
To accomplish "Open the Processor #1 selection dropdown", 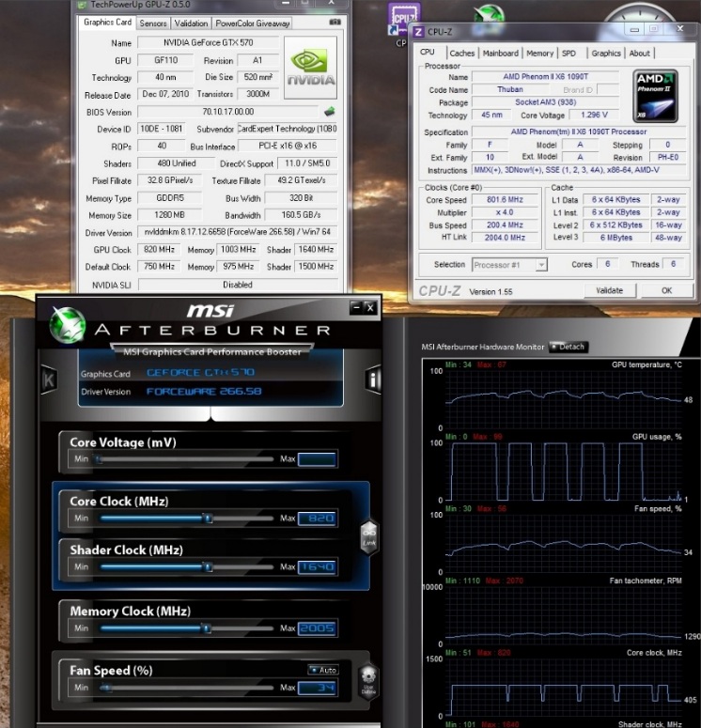I will click(x=509, y=265).
